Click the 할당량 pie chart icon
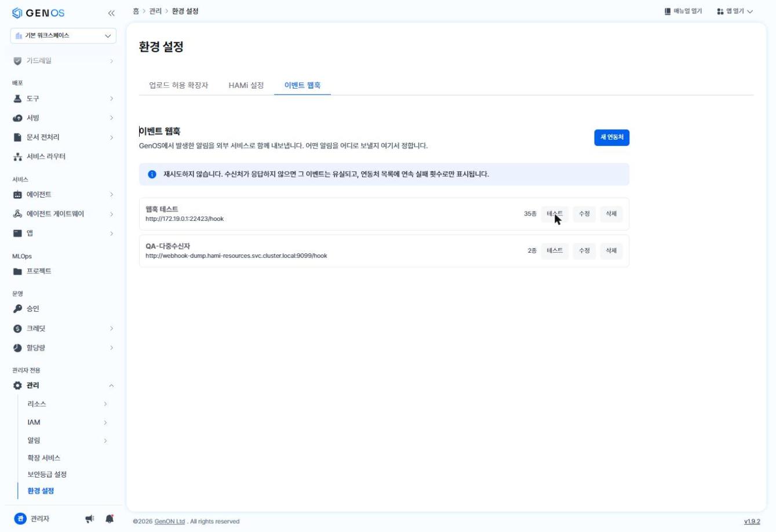 [x=17, y=348]
